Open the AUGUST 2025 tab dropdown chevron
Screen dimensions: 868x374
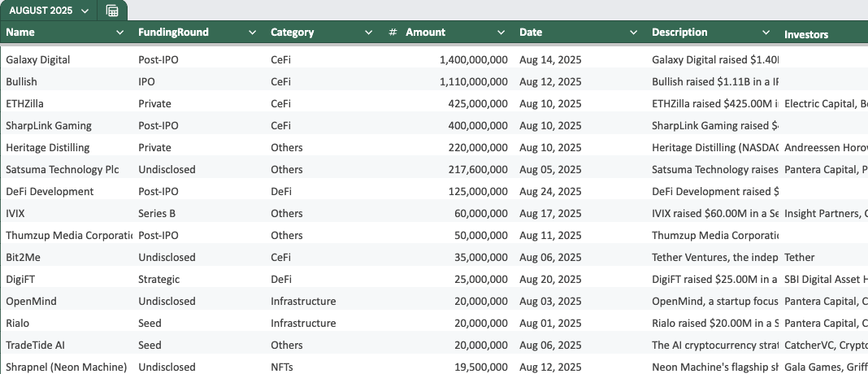(x=85, y=11)
